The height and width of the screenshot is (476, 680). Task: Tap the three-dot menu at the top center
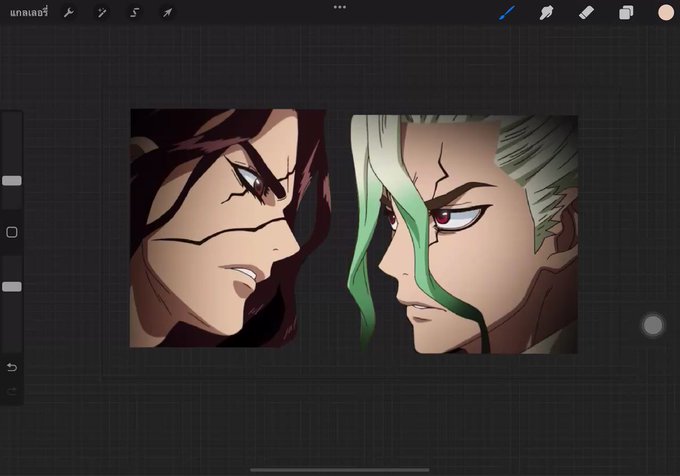[340, 7]
